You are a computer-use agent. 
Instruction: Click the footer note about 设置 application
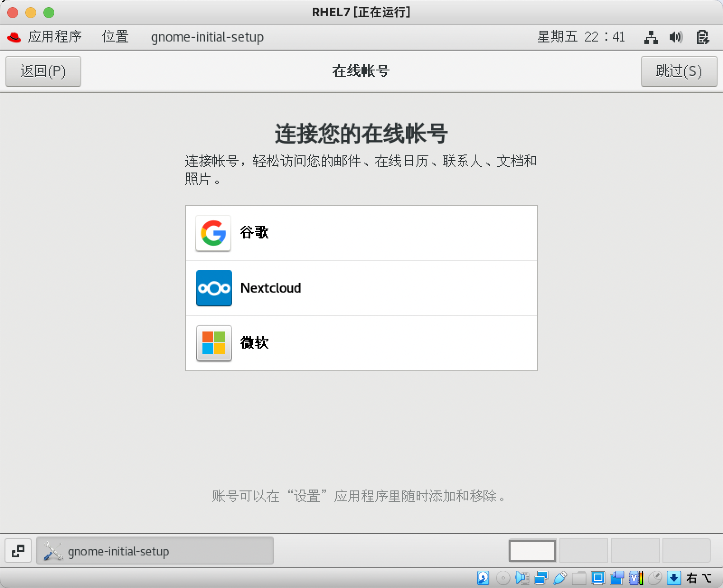[360, 496]
